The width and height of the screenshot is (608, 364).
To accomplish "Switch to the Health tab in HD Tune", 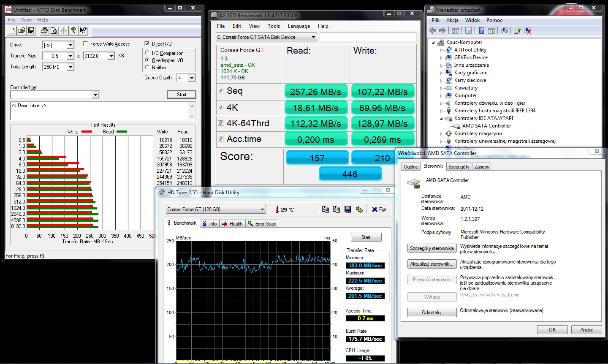I will tap(232, 224).
